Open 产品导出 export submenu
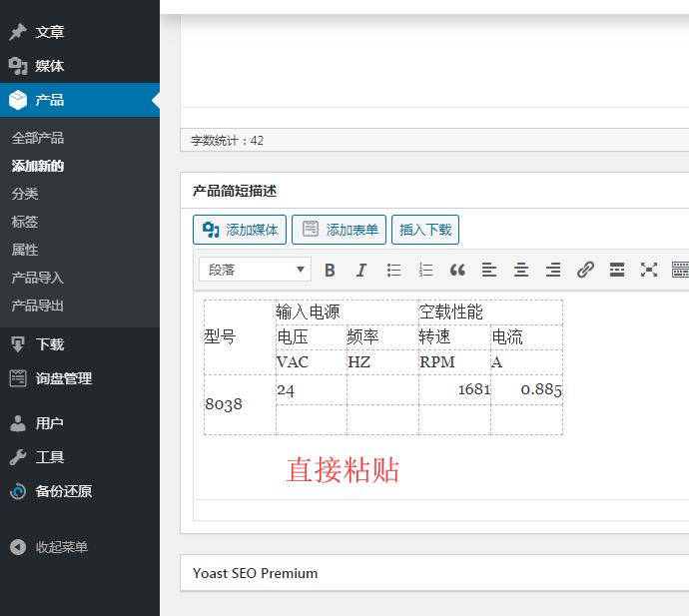This screenshot has height=616, width=689. 38,306
